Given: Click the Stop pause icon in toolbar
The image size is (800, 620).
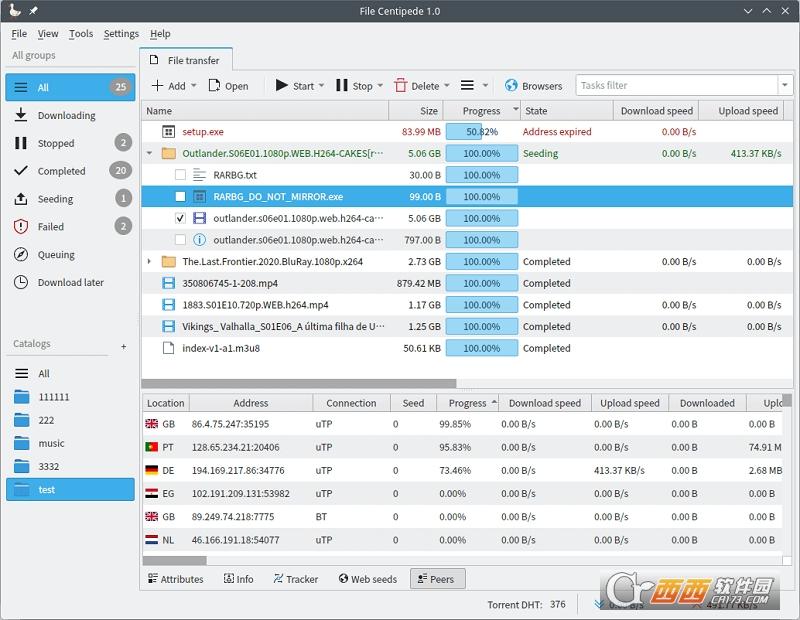Looking at the screenshot, I should coord(342,85).
